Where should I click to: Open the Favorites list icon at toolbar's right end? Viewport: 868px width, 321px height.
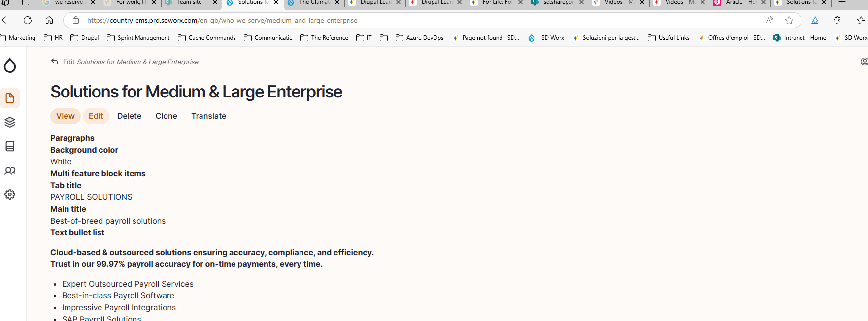click(x=861, y=20)
